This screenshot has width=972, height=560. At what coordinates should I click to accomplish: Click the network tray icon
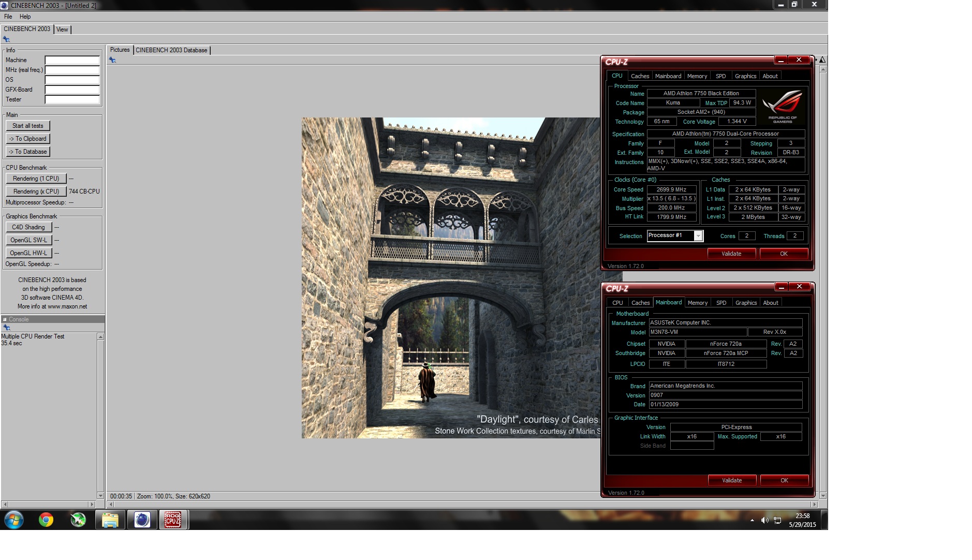777,520
